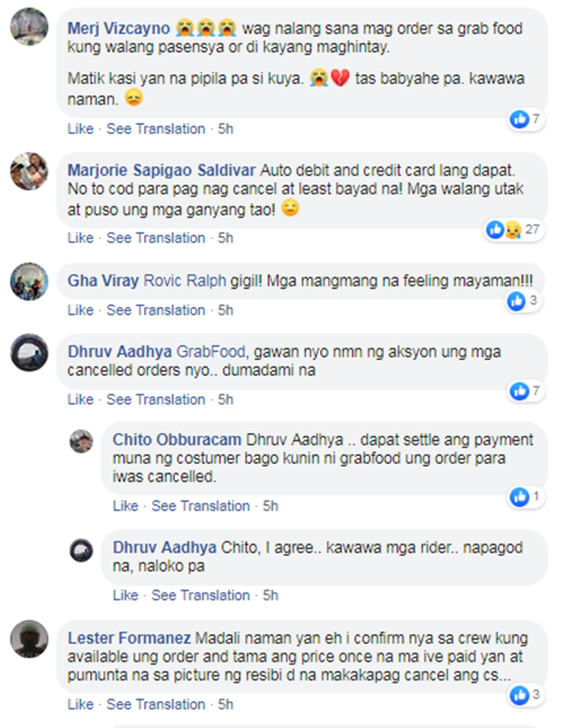Open the tagged Rovic Ralph profile link

(x=185, y=280)
